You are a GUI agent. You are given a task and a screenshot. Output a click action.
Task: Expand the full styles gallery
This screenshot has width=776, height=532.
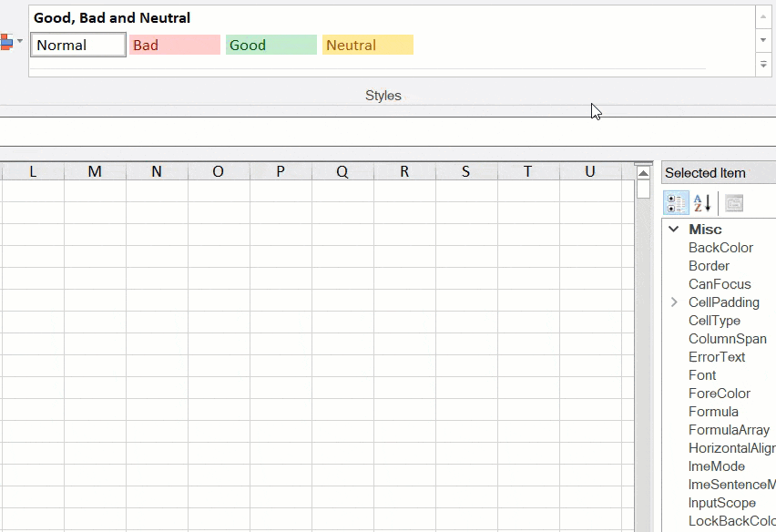(x=763, y=65)
